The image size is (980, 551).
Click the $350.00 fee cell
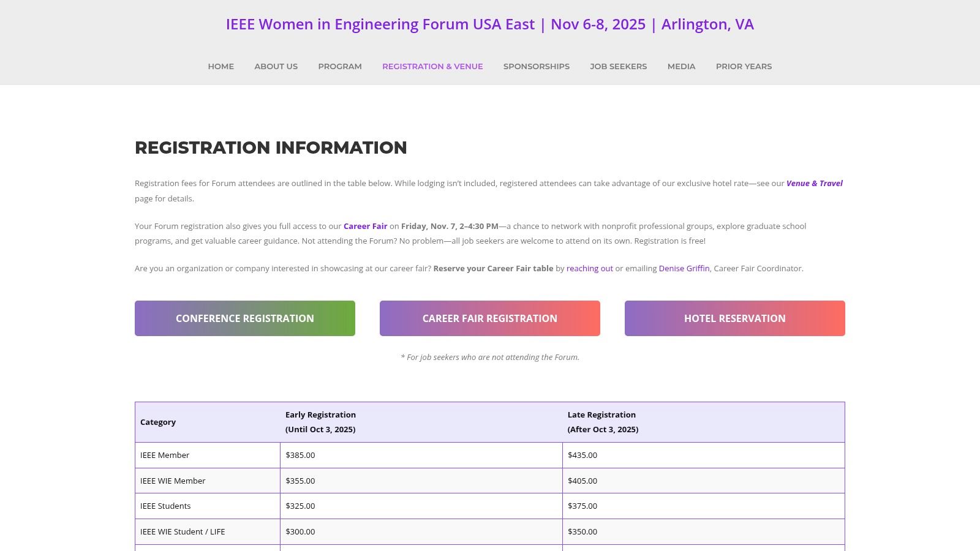703,532
